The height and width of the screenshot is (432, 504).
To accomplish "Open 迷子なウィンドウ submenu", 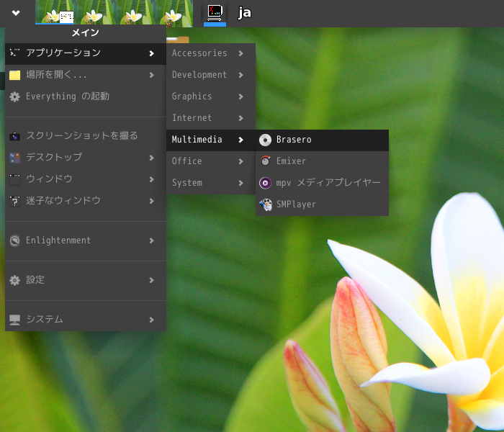I will click(86, 201).
